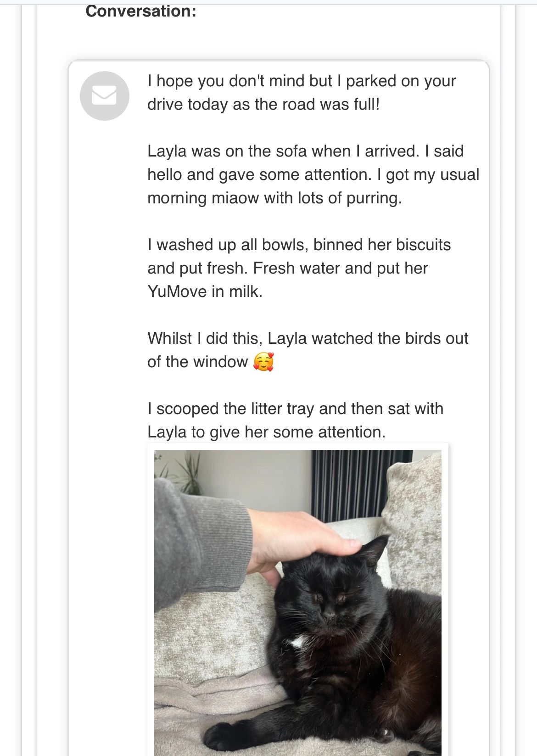Click the "Layla was on the sofa" paragraph
This screenshot has height=756, width=537.
coord(313,174)
